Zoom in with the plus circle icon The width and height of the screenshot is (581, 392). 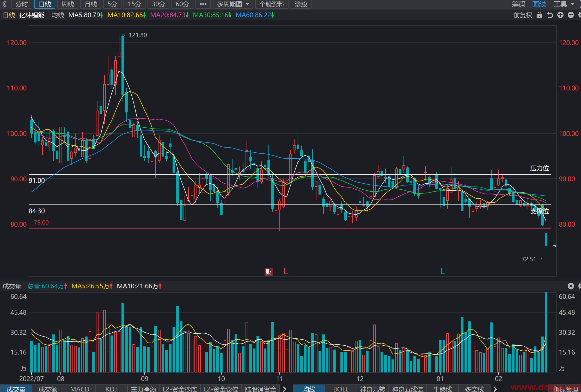560,15
